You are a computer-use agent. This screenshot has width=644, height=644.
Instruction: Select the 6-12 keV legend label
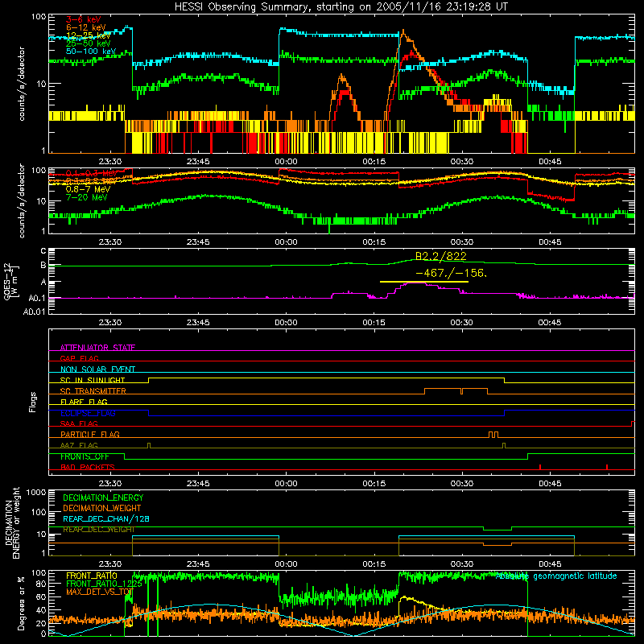coord(86,27)
